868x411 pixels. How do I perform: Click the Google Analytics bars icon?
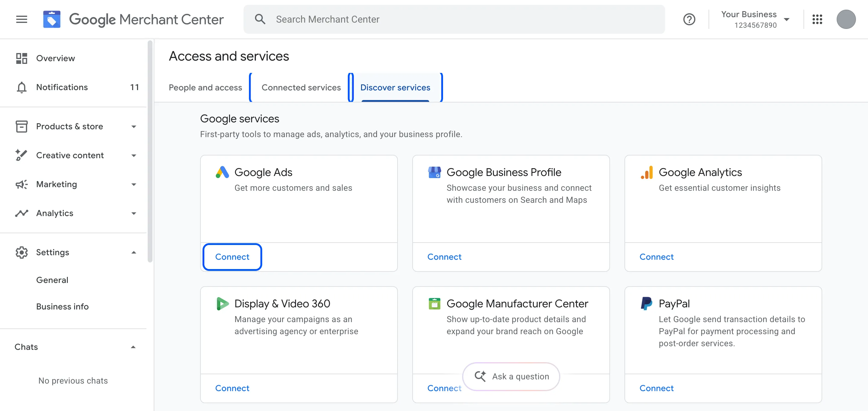click(646, 172)
